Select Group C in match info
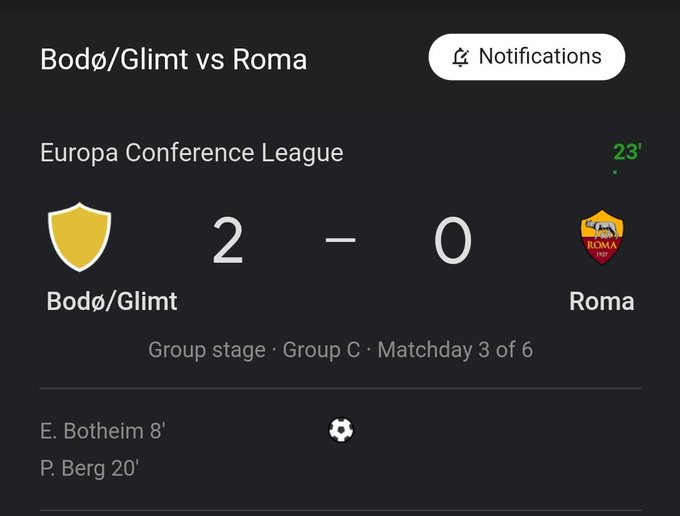The image size is (680, 516). (321, 349)
